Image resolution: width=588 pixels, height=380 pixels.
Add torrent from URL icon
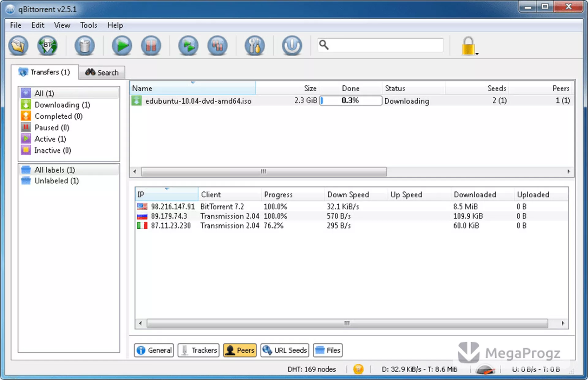click(47, 46)
